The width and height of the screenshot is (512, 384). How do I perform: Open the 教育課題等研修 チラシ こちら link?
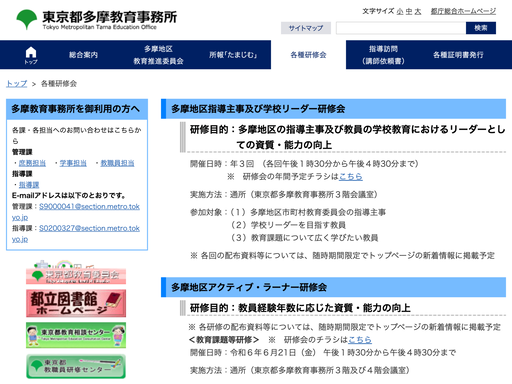click(x=360, y=340)
